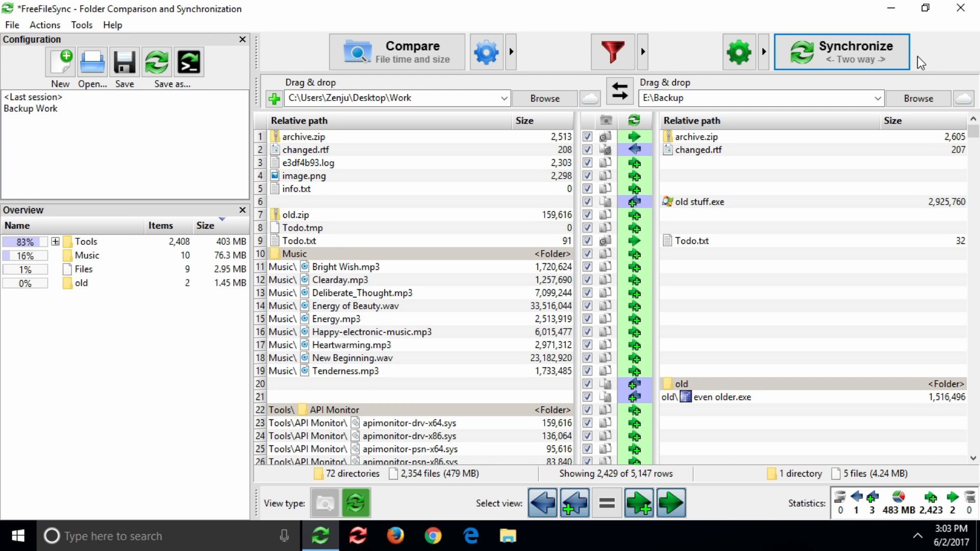Expand the left folder path dropdown

[x=504, y=98]
